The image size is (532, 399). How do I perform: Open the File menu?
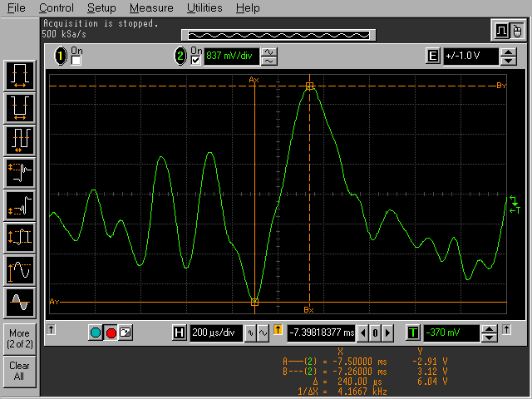(x=17, y=7)
